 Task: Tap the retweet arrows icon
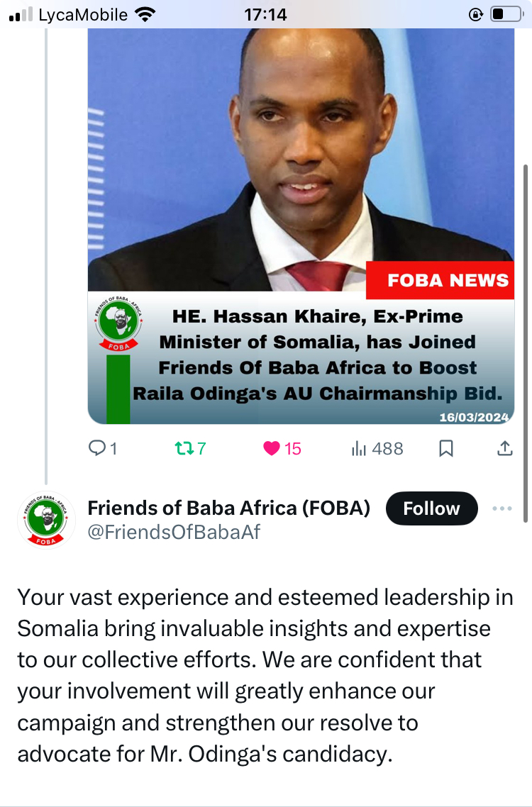tap(184, 448)
